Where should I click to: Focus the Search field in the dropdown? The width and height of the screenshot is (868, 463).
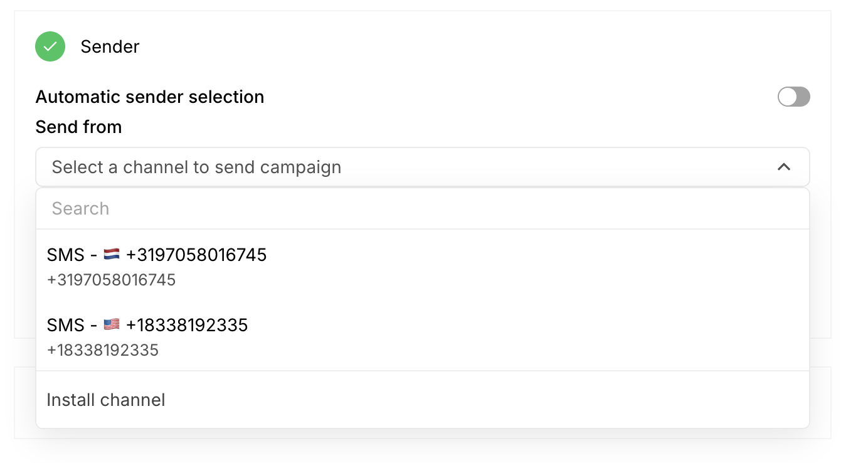coord(423,208)
